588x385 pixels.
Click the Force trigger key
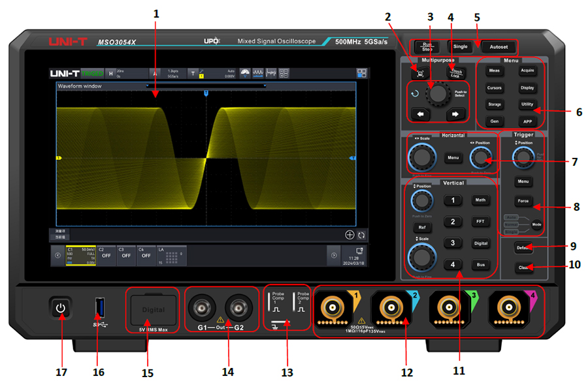pos(523,201)
